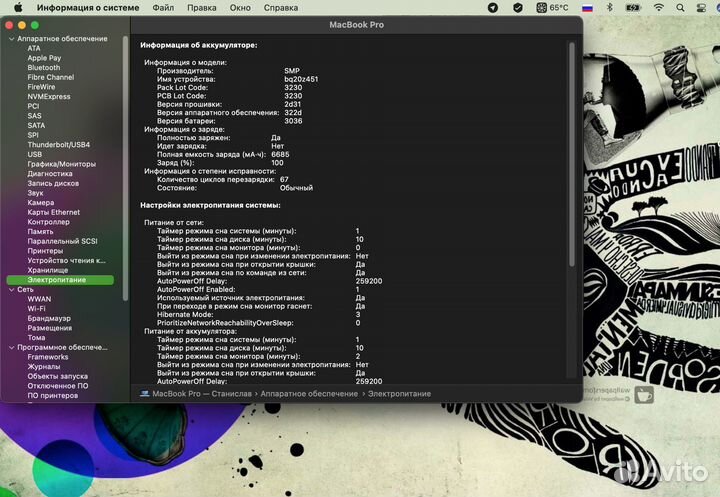
Task: Select Принтеры in the sidebar
Action: click(x=45, y=251)
